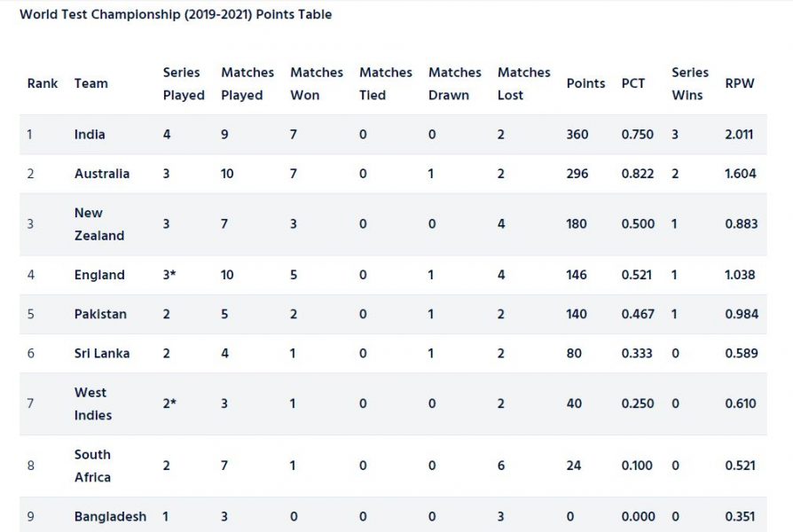Select the Matches Drawn column header

[x=455, y=83]
